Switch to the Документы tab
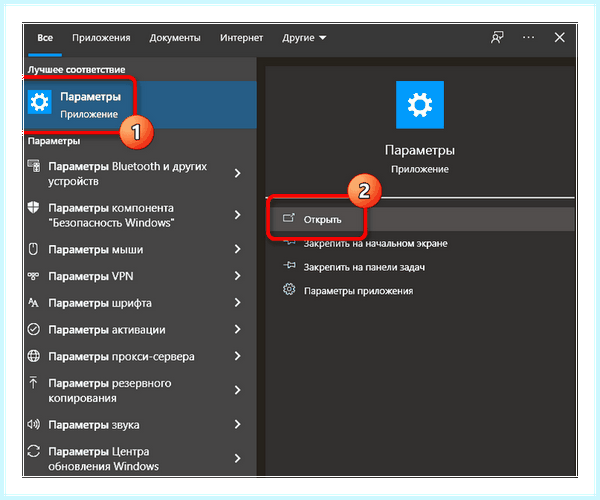This screenshot has width=600, height=500. tap(175, 37)
